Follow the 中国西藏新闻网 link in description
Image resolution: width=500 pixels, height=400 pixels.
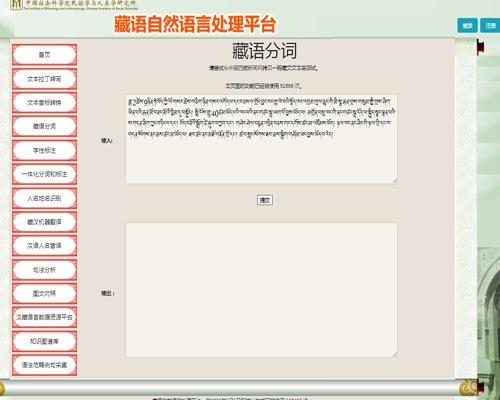tap(245, 68)
